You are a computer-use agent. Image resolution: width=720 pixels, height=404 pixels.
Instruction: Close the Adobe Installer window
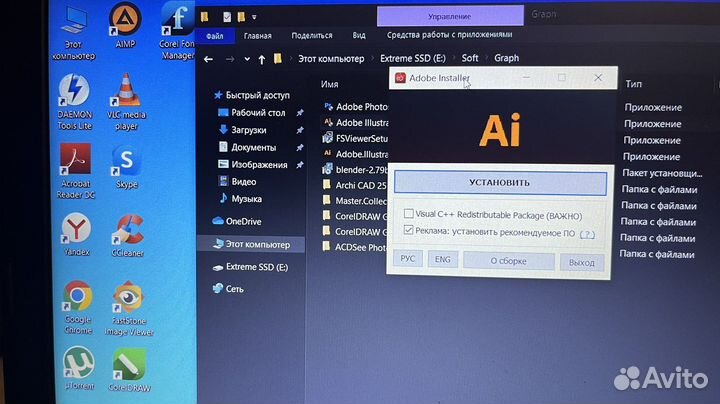coord(598,78)
